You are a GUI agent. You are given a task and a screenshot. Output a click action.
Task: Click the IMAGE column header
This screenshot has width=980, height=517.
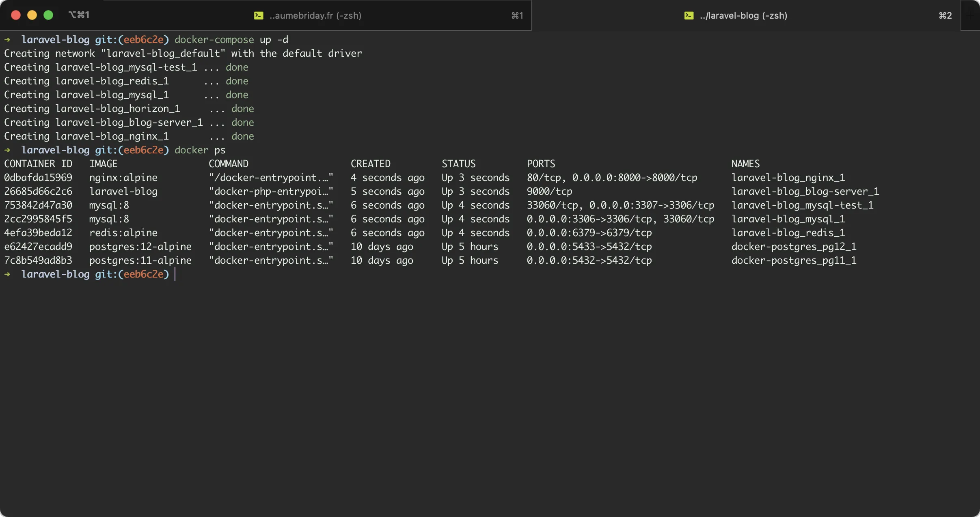pos(103,164)
